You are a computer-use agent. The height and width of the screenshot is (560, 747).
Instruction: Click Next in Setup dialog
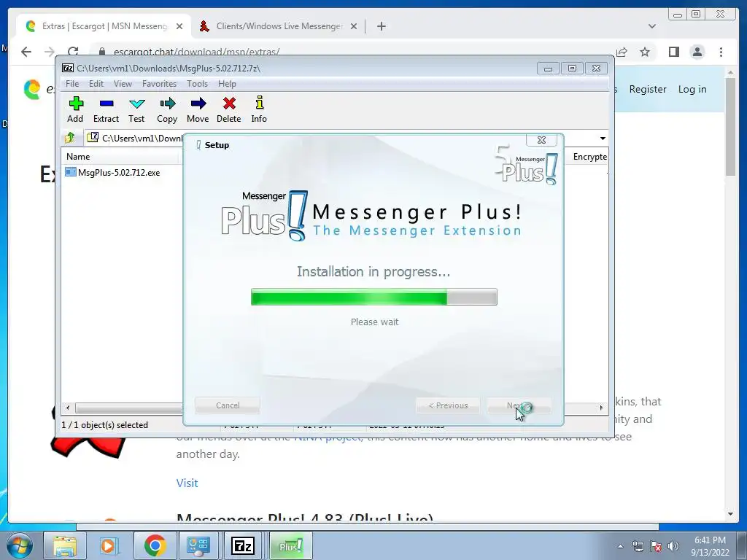coord(519,405)
